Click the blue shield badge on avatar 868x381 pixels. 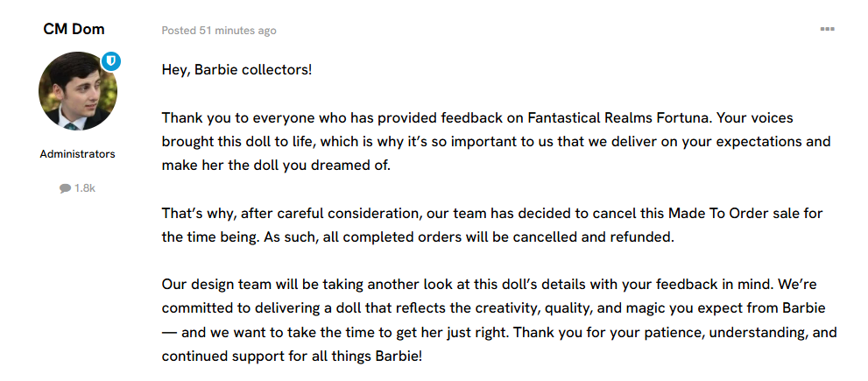tap(111, 60)
